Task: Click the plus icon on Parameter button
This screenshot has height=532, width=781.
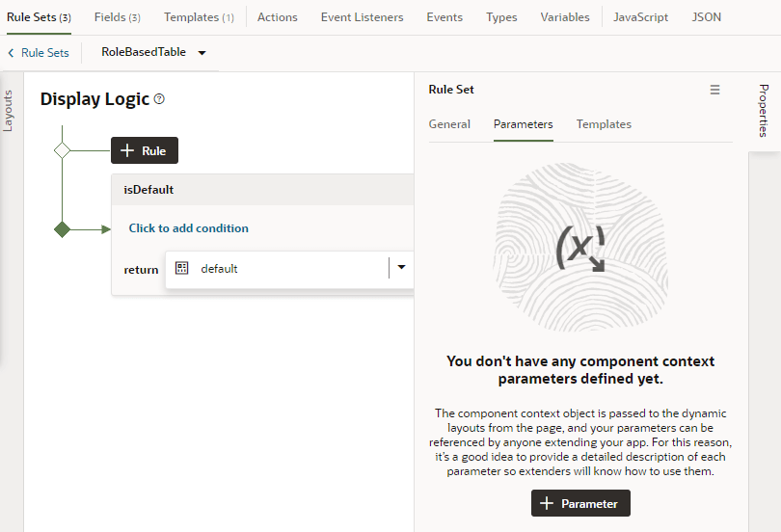Action: point(547,503)
